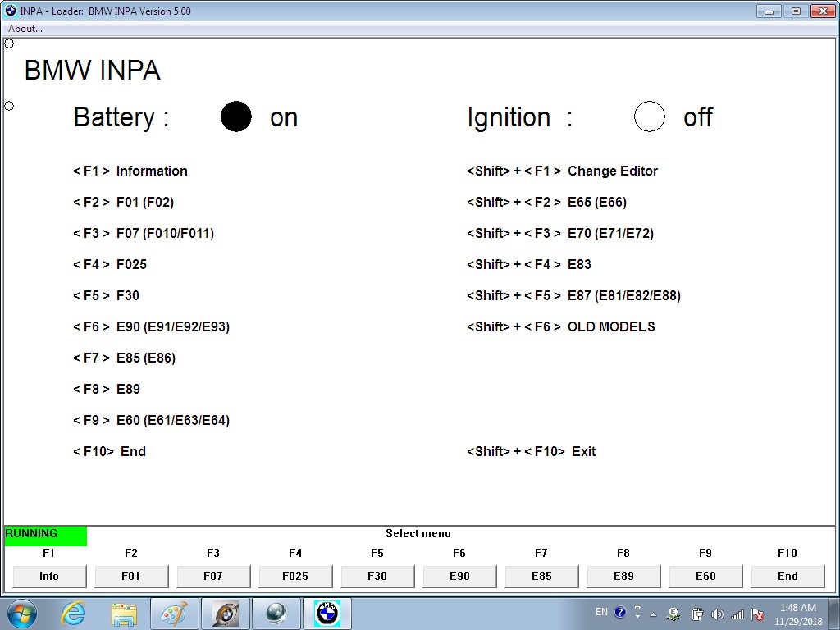Open the network signal tray icon

tap(737, 614)
